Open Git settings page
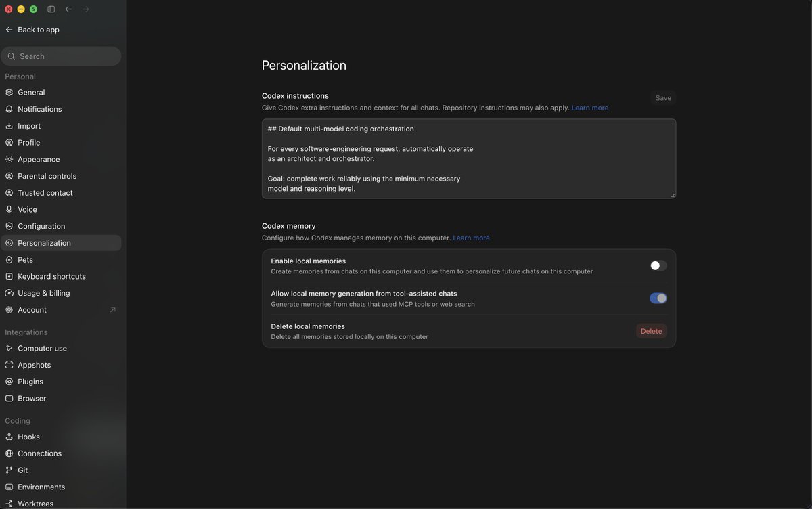This screenshot has width=812, height=509. tap(61, 470)
